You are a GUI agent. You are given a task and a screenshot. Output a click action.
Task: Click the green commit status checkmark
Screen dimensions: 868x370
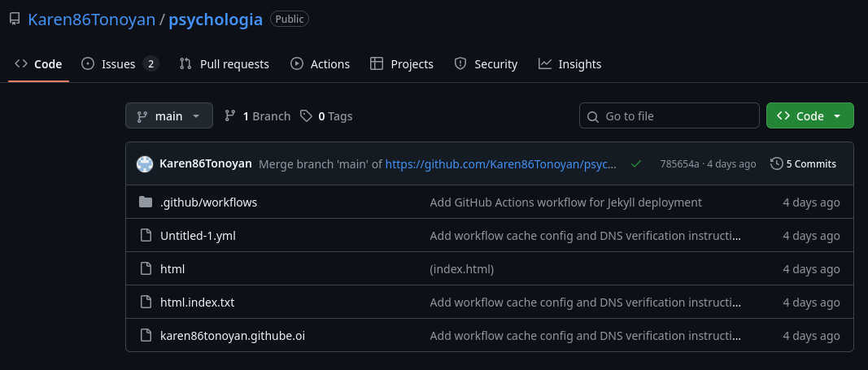pos(636,163)
